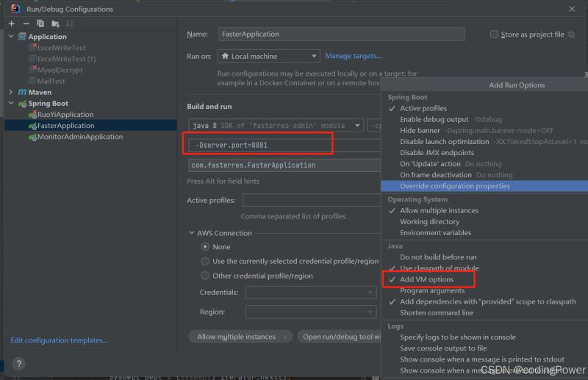Image resolution: width=588 pixels, height=380 pixels.
Task: Expand the Maven tree node
Action: point(11,92)
